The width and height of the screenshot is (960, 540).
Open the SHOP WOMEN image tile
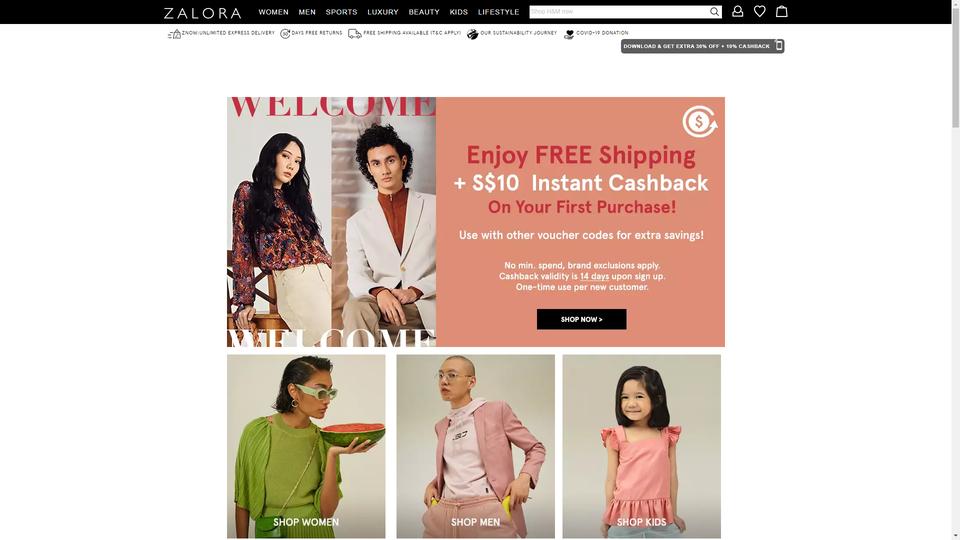click(306, 446)
